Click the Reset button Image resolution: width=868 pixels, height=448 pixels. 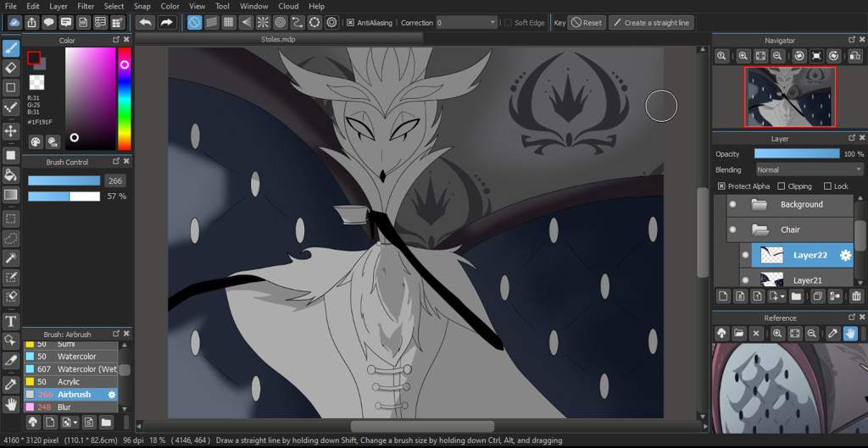(x=587, y=23)
